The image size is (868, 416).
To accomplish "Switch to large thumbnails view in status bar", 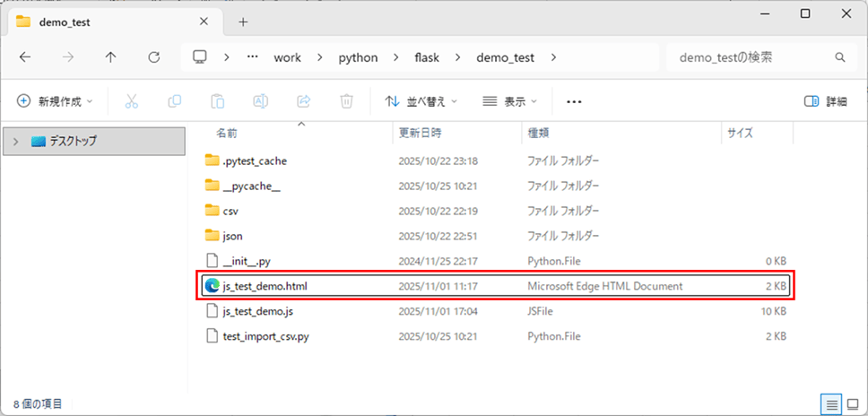I will click(x=851, y=405).
